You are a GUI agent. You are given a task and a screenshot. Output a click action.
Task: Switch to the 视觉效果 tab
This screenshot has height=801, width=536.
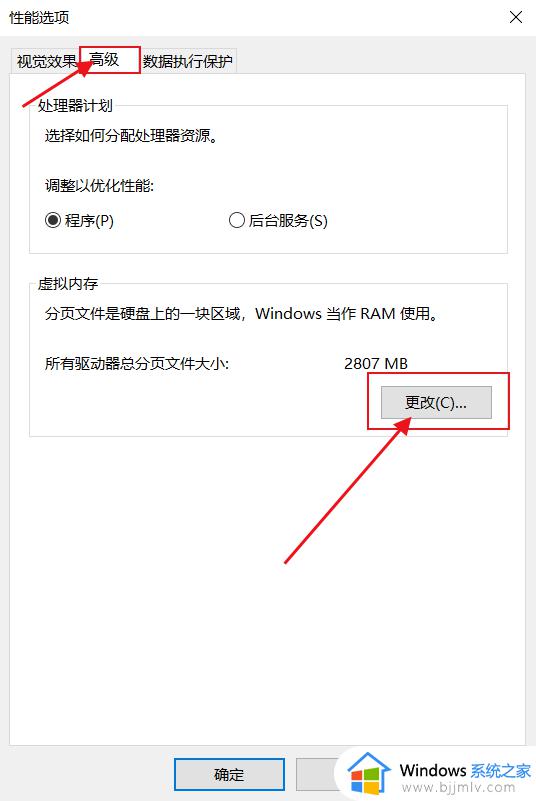coord(45,61)
